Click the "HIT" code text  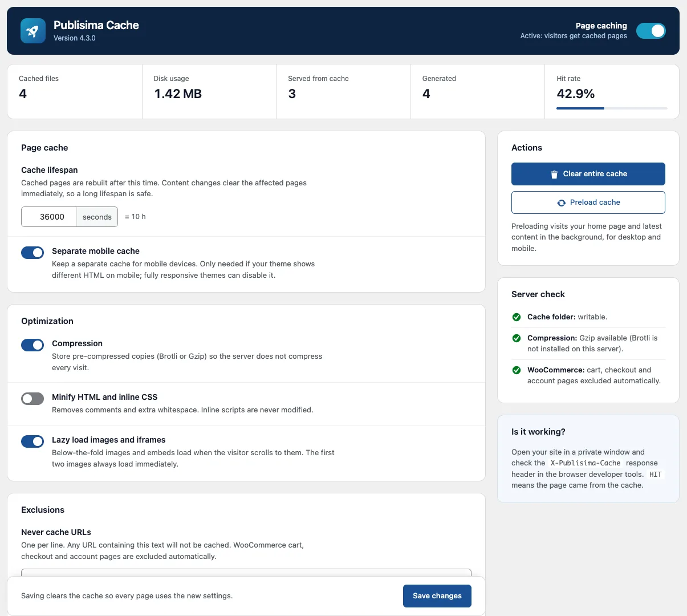pos(656,475)
